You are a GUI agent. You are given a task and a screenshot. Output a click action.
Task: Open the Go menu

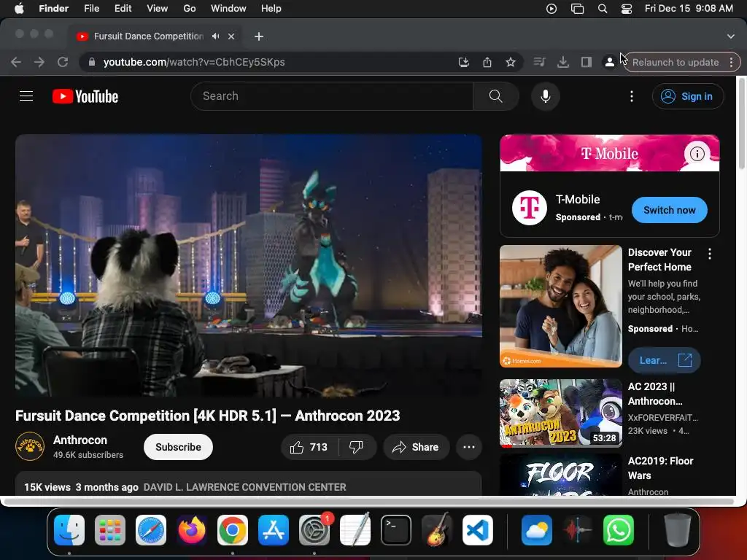coord(190,9)
